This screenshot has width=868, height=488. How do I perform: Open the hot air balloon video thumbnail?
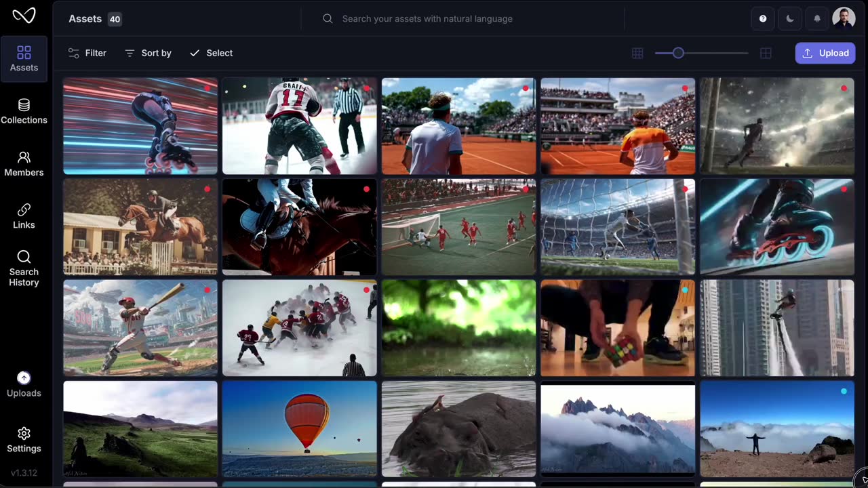(x=299, y=428)
